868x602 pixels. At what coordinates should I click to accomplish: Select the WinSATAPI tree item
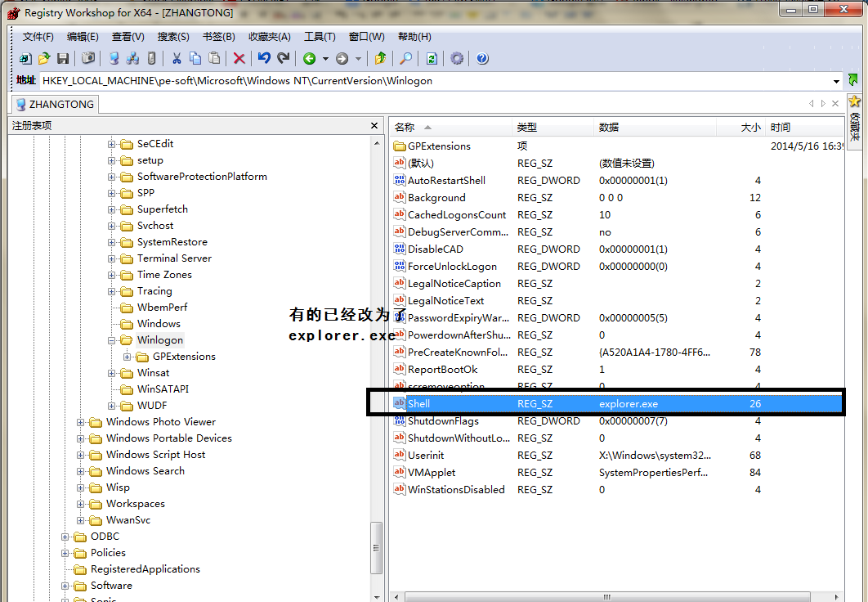pyautogui.click(x=163, y=389)
